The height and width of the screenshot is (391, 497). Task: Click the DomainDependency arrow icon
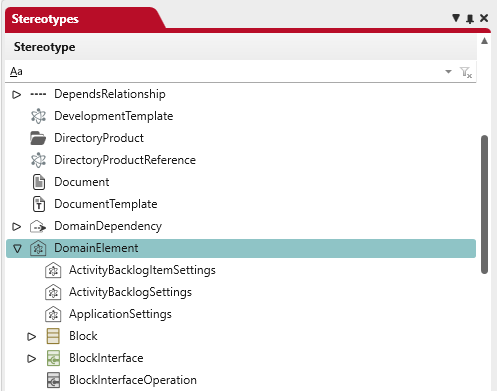(x=38, y=227)
